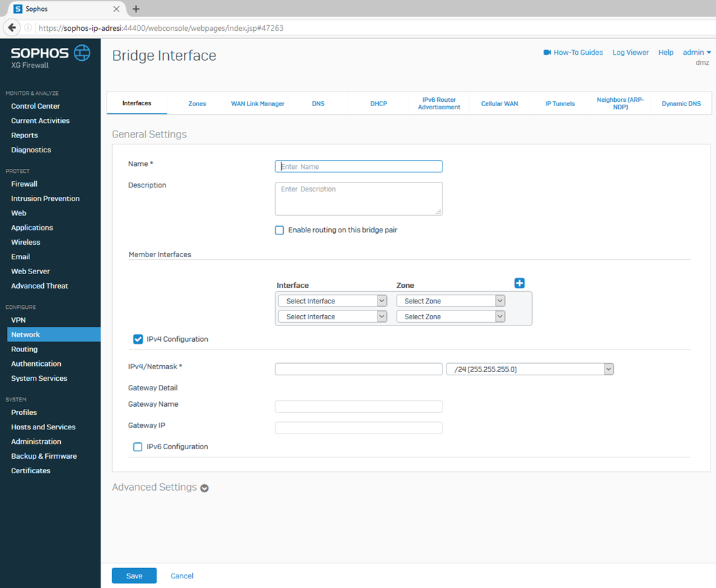Open Applications in sidebar
Screen dimensions: 716x588
[32, 228]
